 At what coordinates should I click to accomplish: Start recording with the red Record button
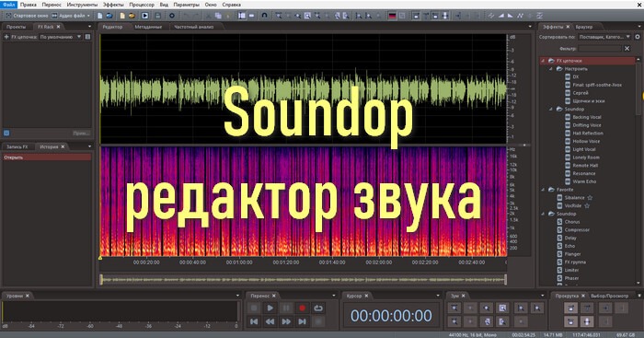click(303, 308)
